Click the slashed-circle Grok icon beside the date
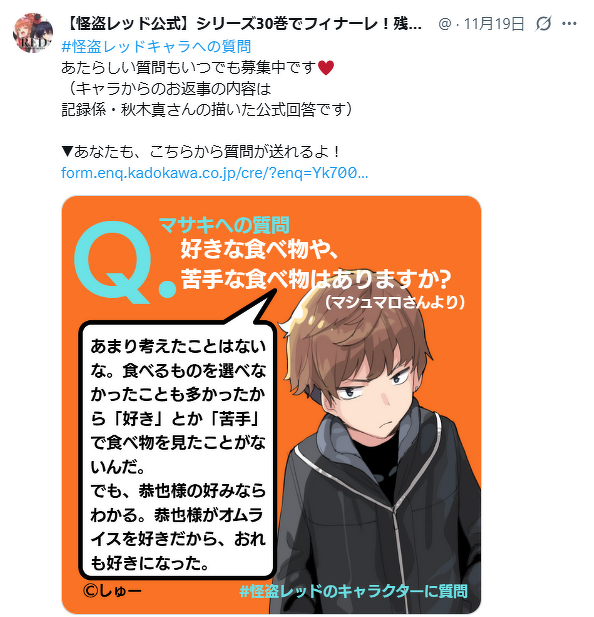The height and width of the screenshot is (617, 594). 543,24
